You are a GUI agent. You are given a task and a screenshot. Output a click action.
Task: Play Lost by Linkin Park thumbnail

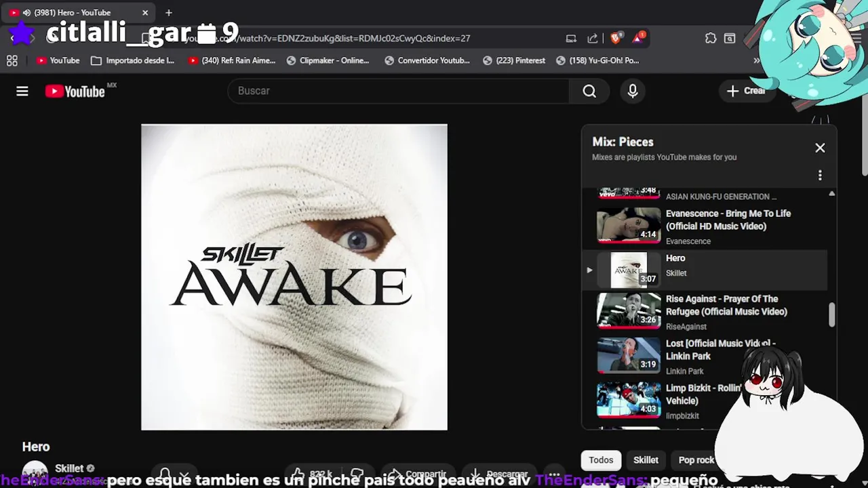click(629, 355)
